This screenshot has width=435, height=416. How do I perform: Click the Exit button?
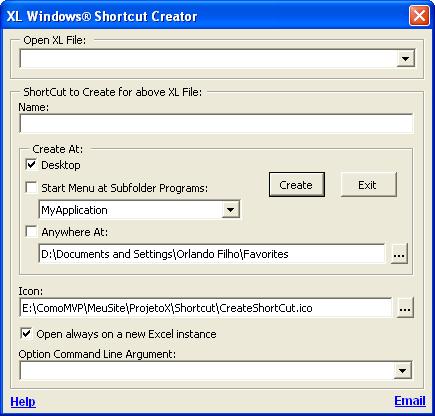click(x=368, y=185)
